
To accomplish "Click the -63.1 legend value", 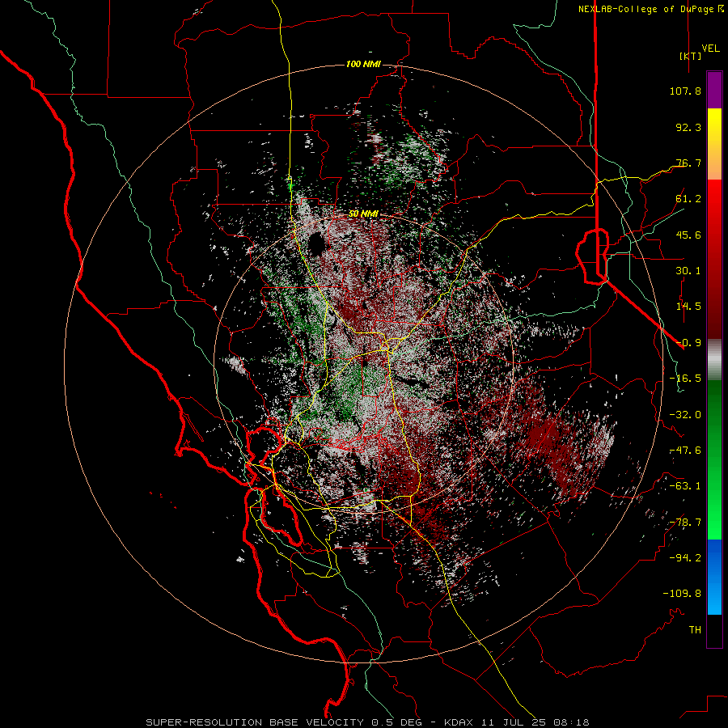I will (685, 486).
